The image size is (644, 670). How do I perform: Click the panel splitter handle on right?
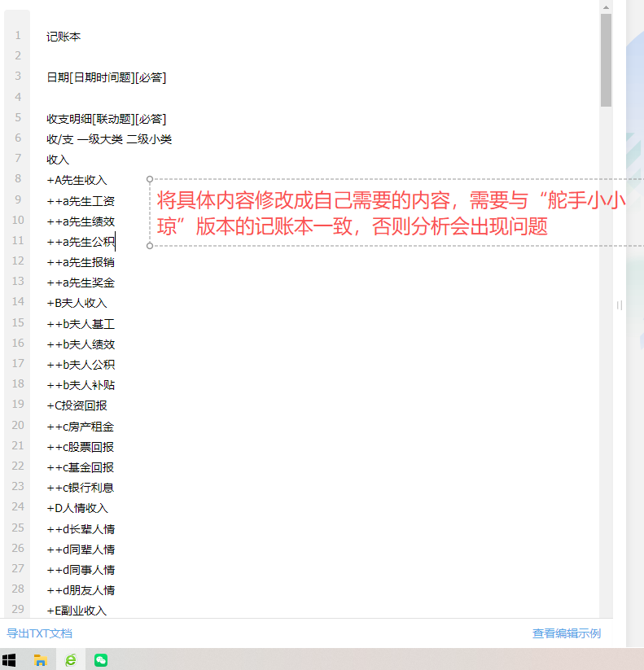tap(620, 305)
